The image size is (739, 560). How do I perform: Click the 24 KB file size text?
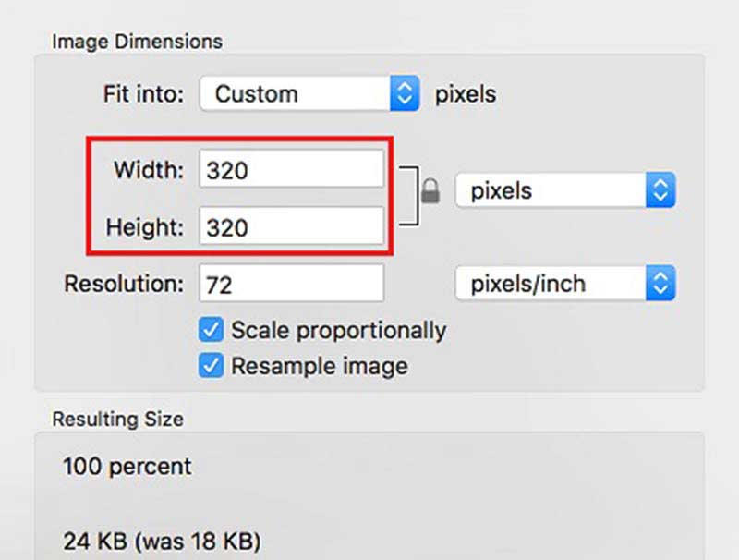click(155, 540)
